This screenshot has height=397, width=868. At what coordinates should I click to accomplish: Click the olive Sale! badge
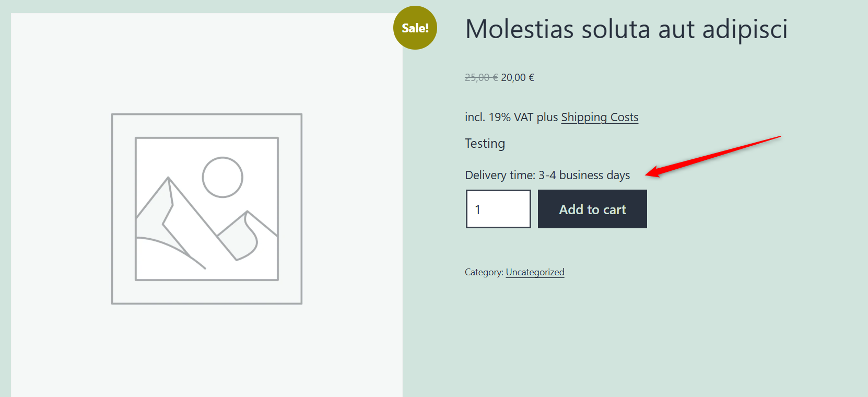(415, 28)
